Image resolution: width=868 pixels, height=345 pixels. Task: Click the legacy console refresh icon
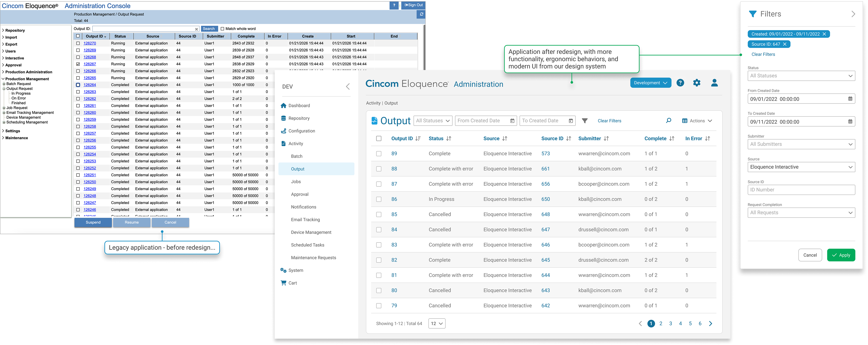421,14
